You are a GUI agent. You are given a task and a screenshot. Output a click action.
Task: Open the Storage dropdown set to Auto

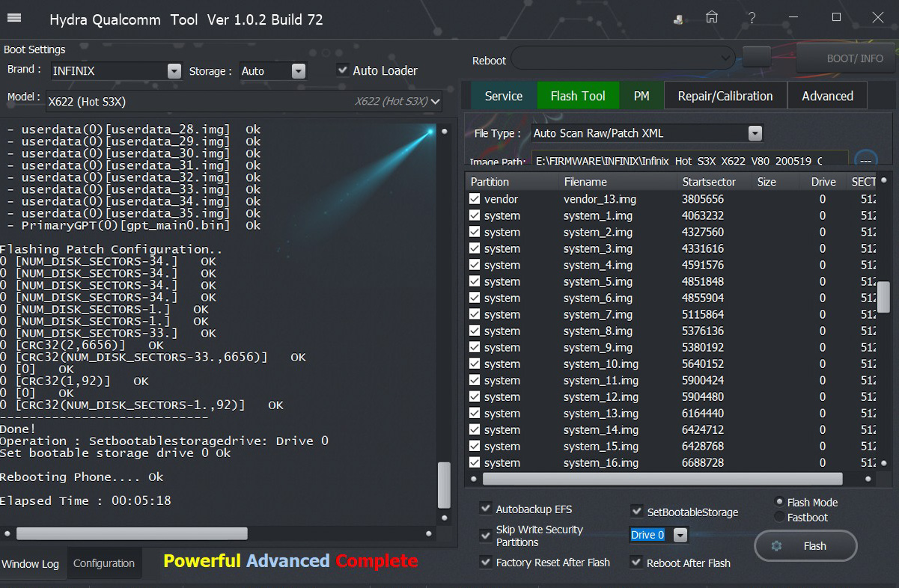tap(298, 71)
